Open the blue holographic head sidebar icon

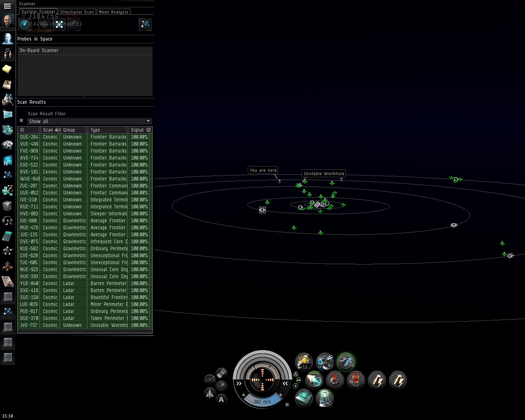coord(7,39)
